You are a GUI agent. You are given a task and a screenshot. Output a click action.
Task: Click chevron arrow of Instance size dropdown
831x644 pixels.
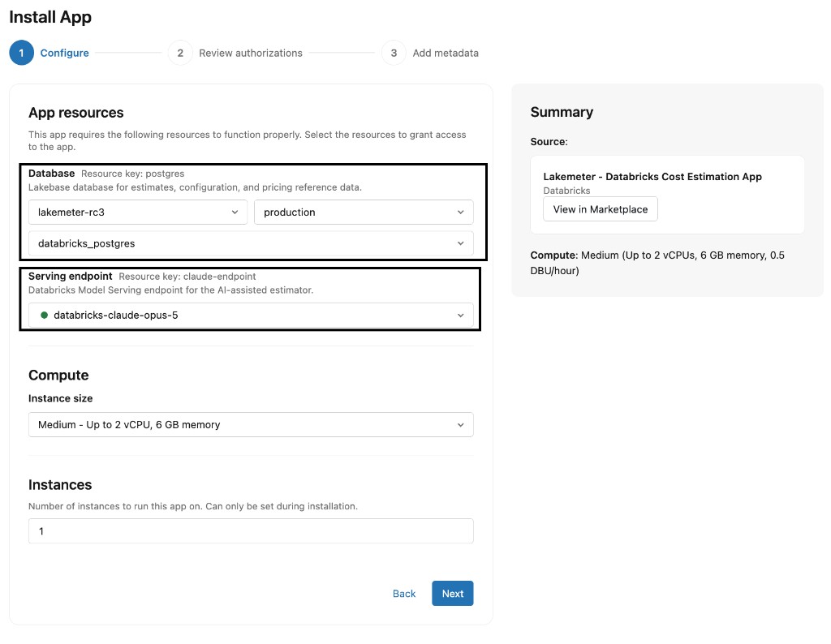tap(461, 425)
